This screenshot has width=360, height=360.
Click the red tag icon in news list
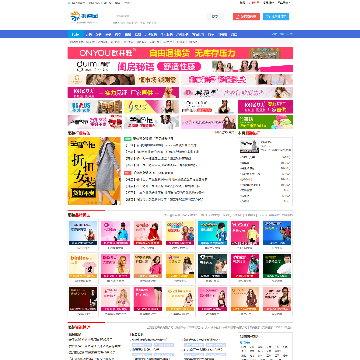pyautogui.click(x=127, y=173)
